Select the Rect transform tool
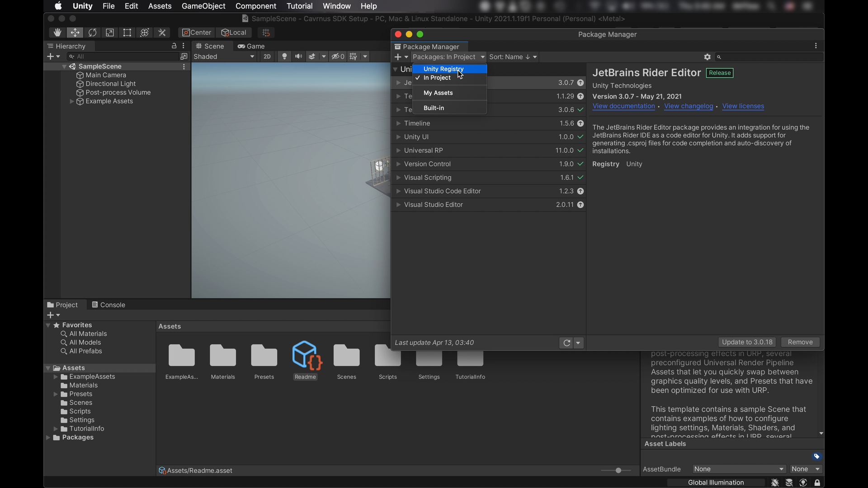The height and width of the screenshot is (488, 868). pyautogui.click(x=127, y=33)
